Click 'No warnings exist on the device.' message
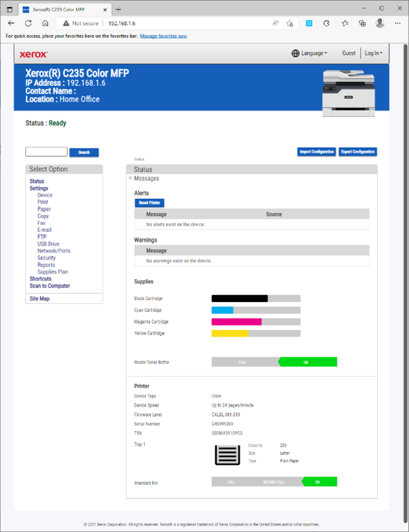This screenshot has width=409, height=532. pos(179,261)
